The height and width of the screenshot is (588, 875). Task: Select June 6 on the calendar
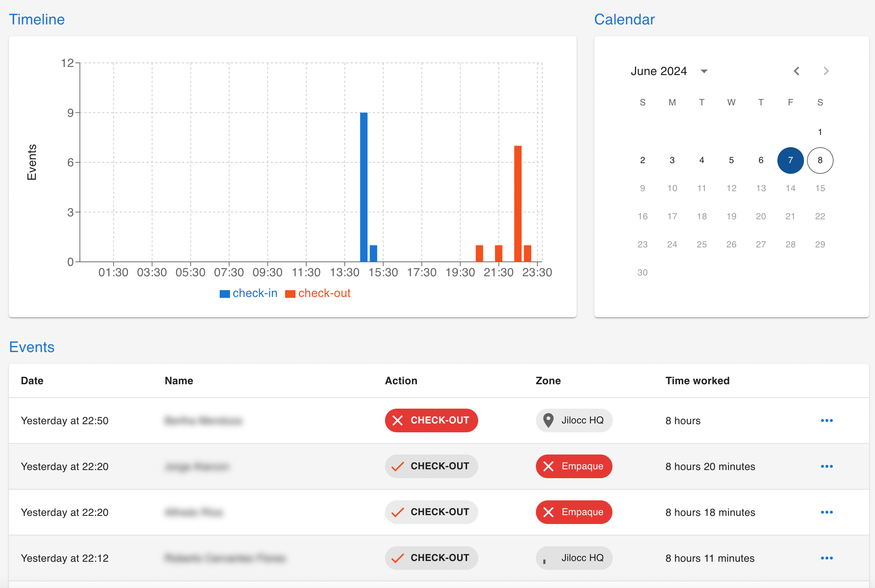click(761, 160)
